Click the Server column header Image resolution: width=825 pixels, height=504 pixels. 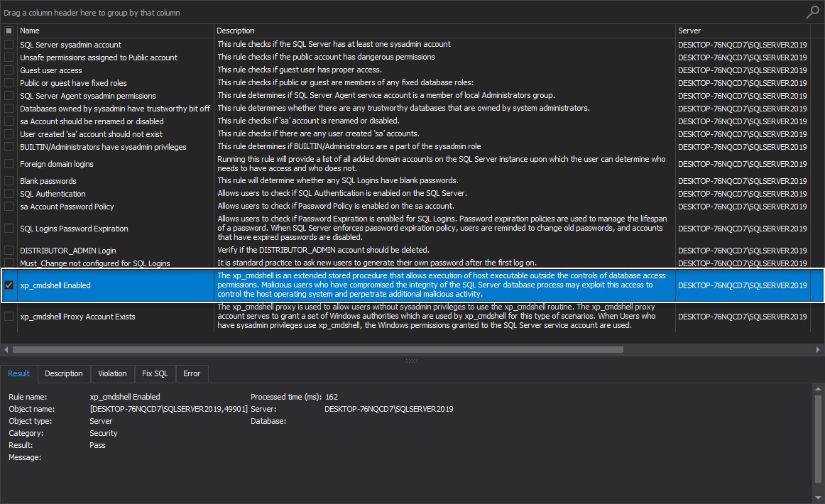point(742,31)
